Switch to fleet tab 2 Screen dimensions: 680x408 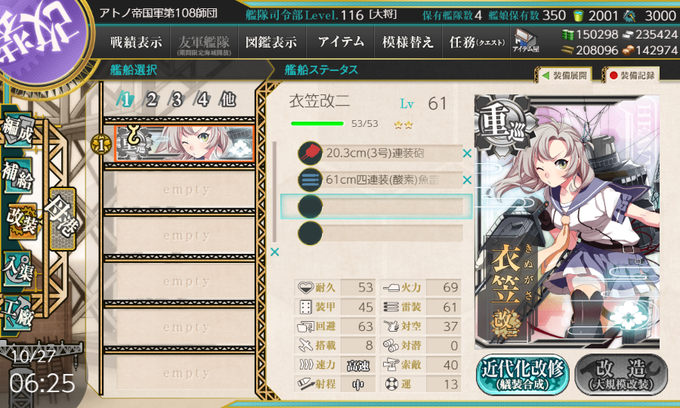[x=151, y=100]
